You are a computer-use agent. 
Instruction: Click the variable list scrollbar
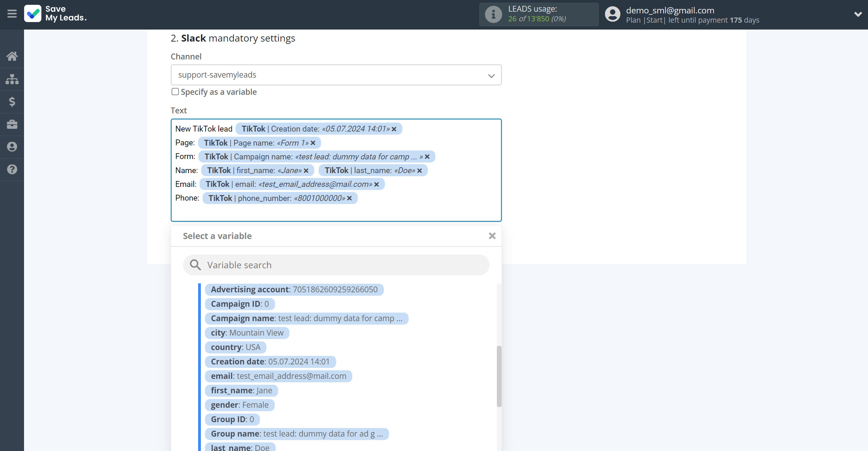pos(499,376)
